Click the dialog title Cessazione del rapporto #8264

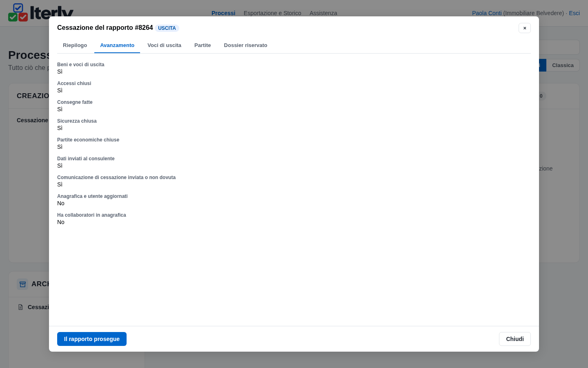tap(105, 28)
